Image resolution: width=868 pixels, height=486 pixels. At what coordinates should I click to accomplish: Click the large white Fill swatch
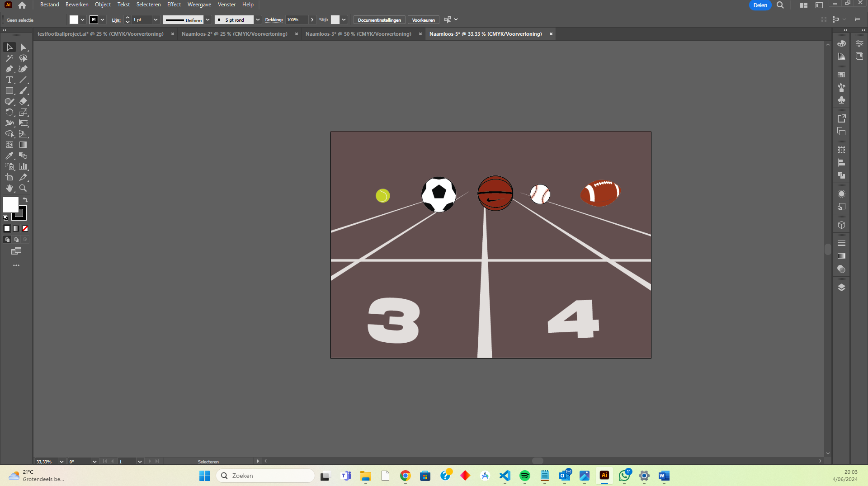(x=11, y=205)
